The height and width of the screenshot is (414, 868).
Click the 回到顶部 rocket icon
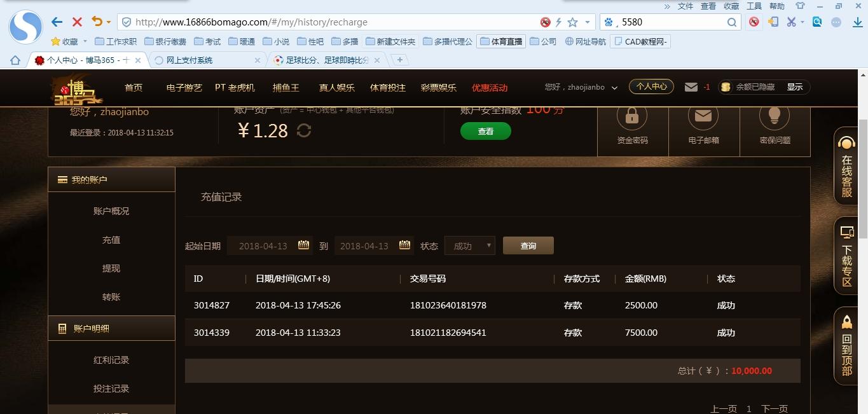click(x=846, y=322)
